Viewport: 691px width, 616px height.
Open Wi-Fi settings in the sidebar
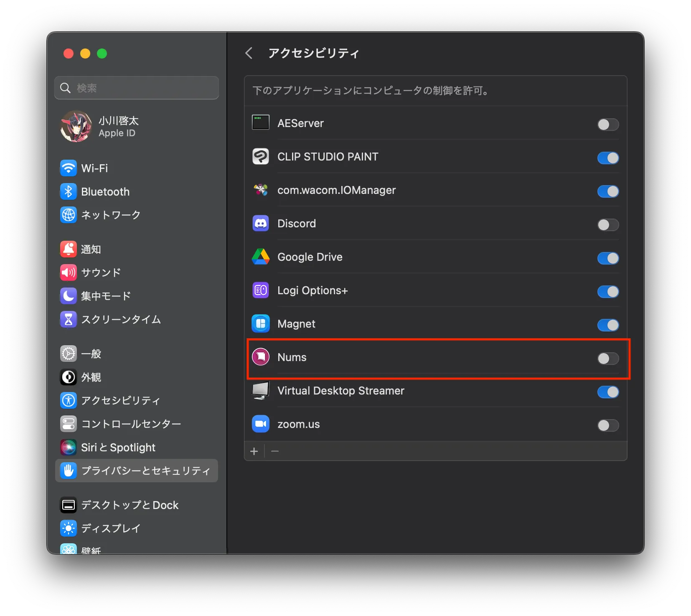(x=94, y=168)
